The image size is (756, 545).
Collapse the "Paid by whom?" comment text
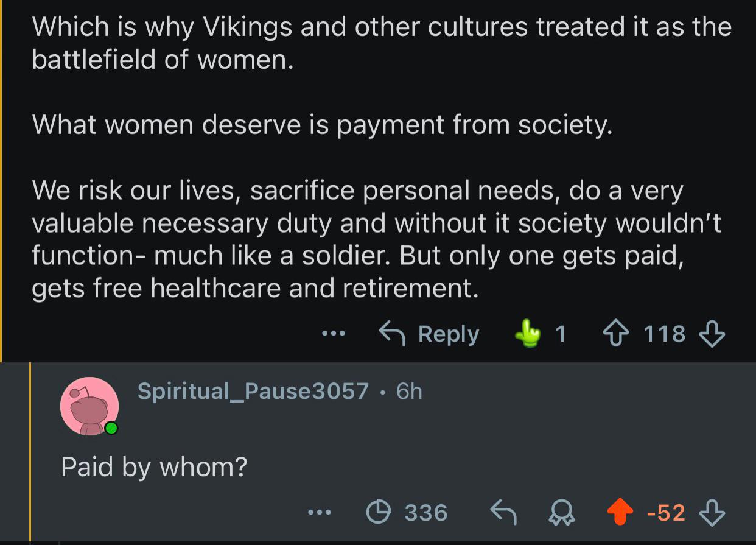[x=154, y=467]
